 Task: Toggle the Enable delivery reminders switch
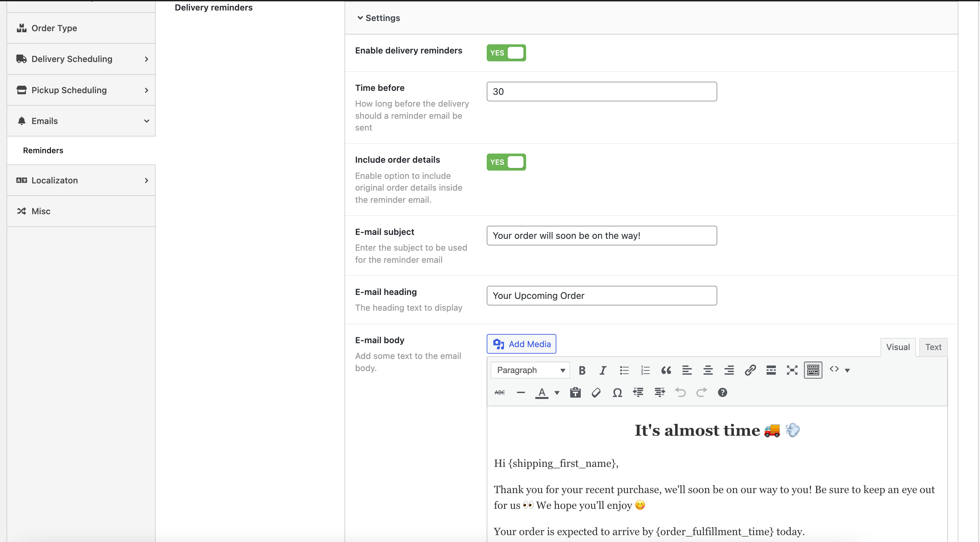(506, 53)
